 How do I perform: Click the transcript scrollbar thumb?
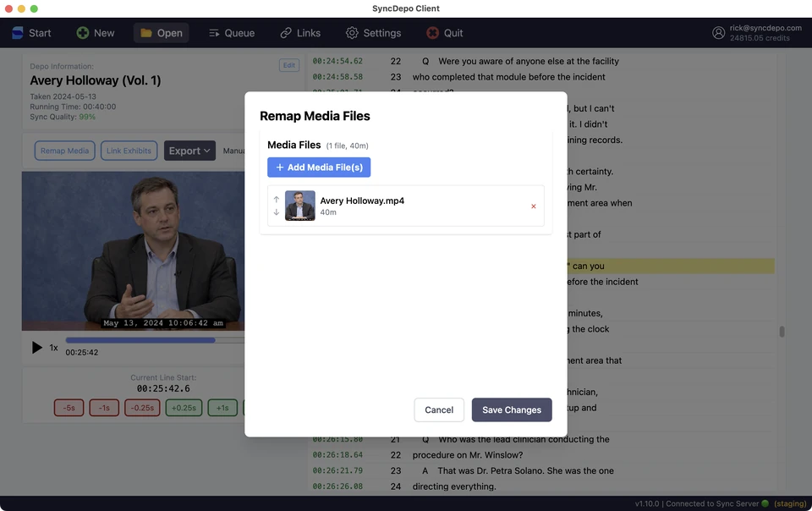(782, 332)
